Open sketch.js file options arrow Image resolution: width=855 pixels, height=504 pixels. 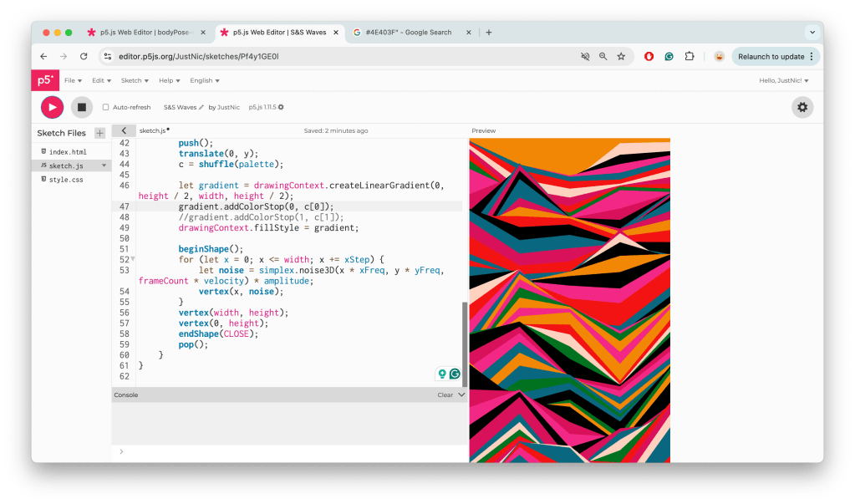(104, 165)
